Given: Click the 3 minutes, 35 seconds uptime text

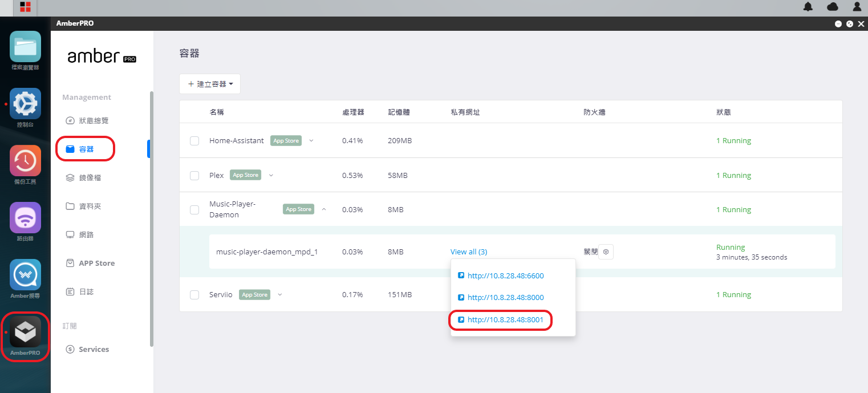Looking at the screenshot, I should pos(752,257).
